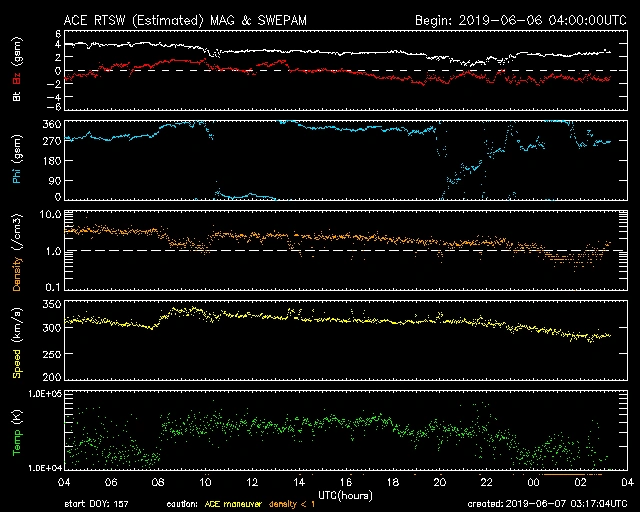Image resolution: width=640 pixels, height=512 pixels.
Task: Click the 'created: 2019-06-07 03:17:04UTC' text
Action: 547,504
